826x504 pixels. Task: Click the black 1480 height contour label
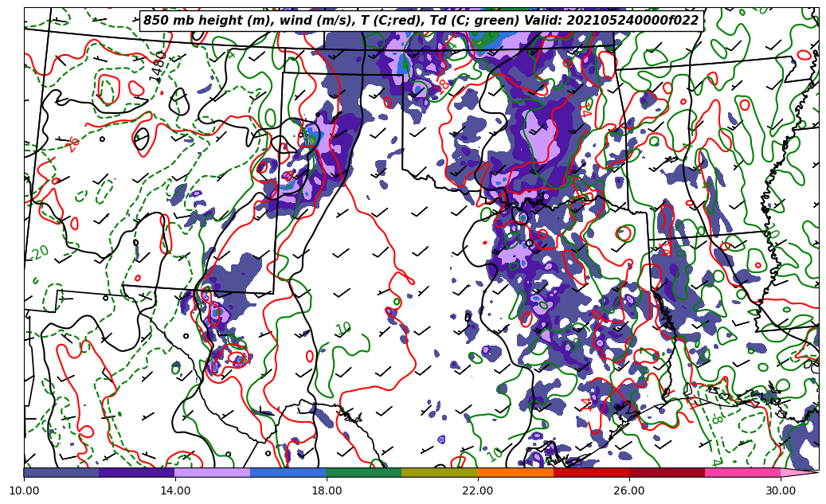pyautogui.click(x=159, y=66)
